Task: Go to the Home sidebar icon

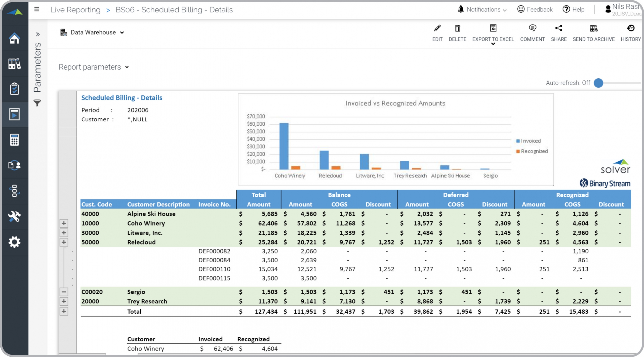Action: click(x=14, y=38)
